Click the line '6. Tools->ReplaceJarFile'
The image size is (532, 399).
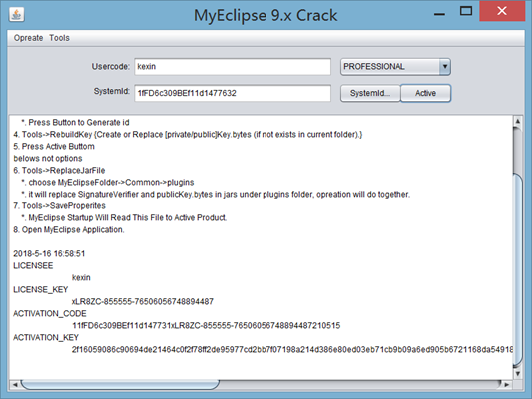59,171
